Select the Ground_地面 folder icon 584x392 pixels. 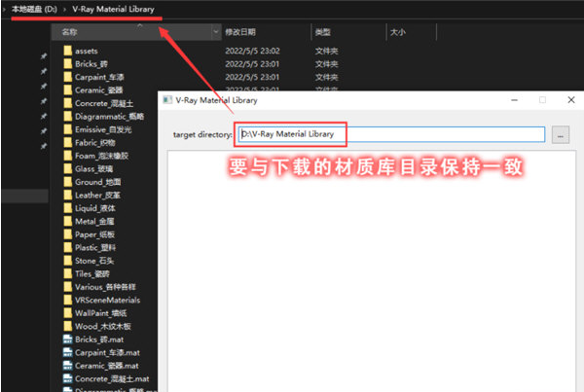[68, 182]
